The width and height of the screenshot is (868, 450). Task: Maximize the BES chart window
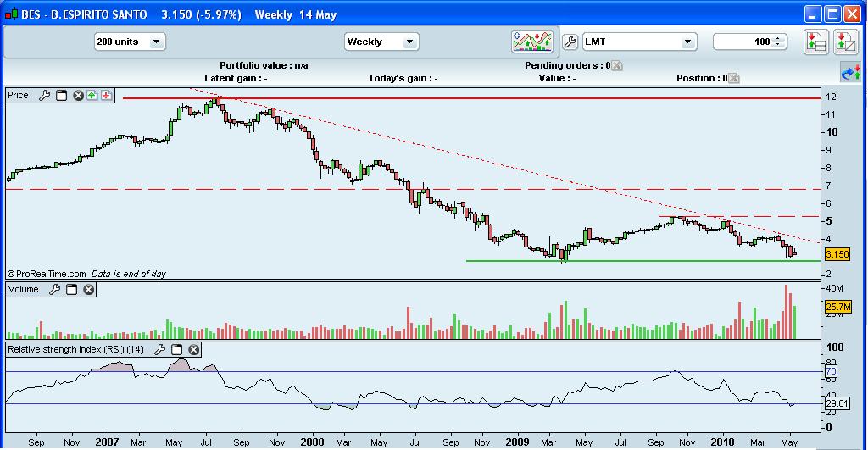(832, 14)
